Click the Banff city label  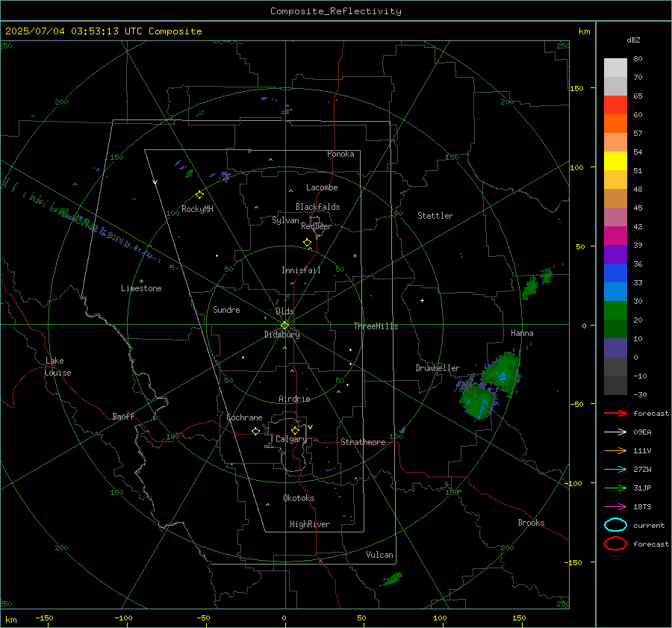tap(123, 416)
